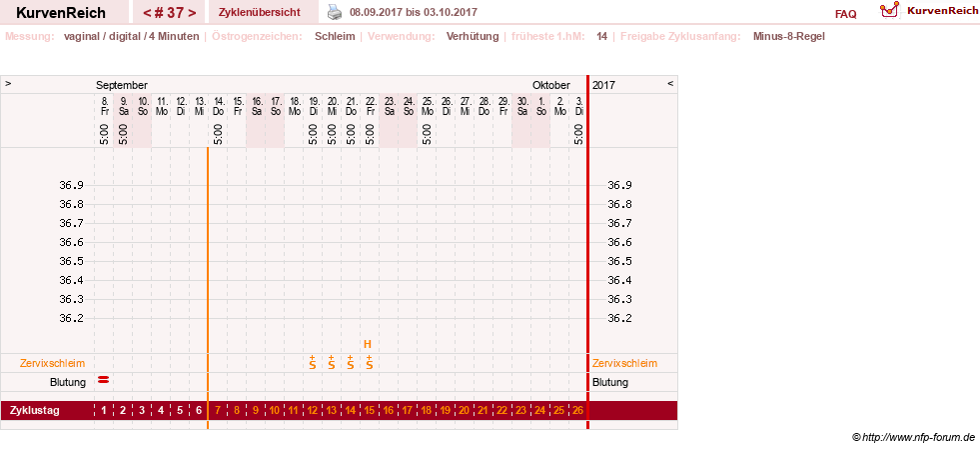Click the mucus S symbol on 22 September
This screenshot has height=449, width=980.
[370, 363]
